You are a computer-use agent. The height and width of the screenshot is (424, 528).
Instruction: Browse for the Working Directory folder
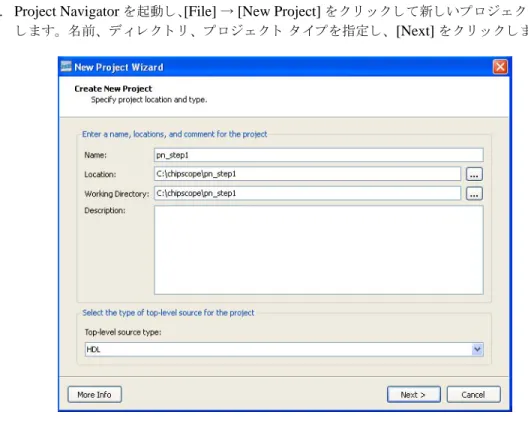pos(474,194)
